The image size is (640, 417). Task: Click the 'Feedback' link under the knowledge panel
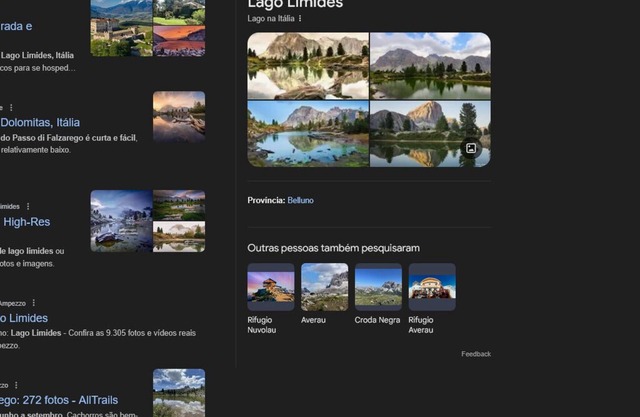click(476, 354)
